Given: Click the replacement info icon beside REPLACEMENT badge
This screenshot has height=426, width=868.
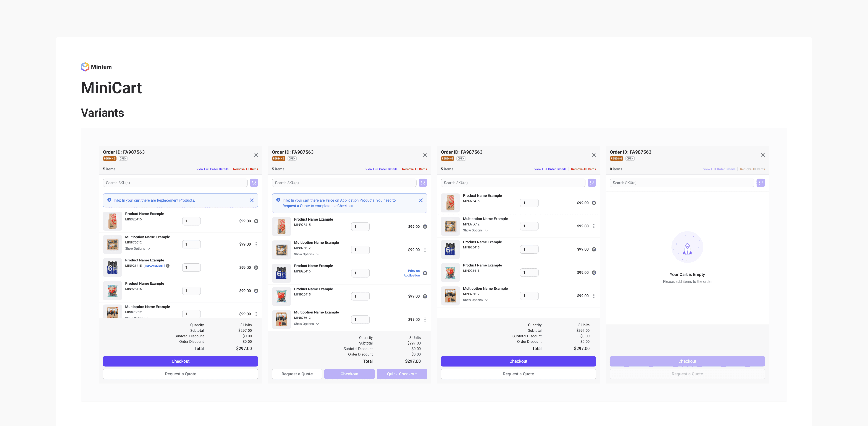Looking at the screenshot, I should 168,266.
